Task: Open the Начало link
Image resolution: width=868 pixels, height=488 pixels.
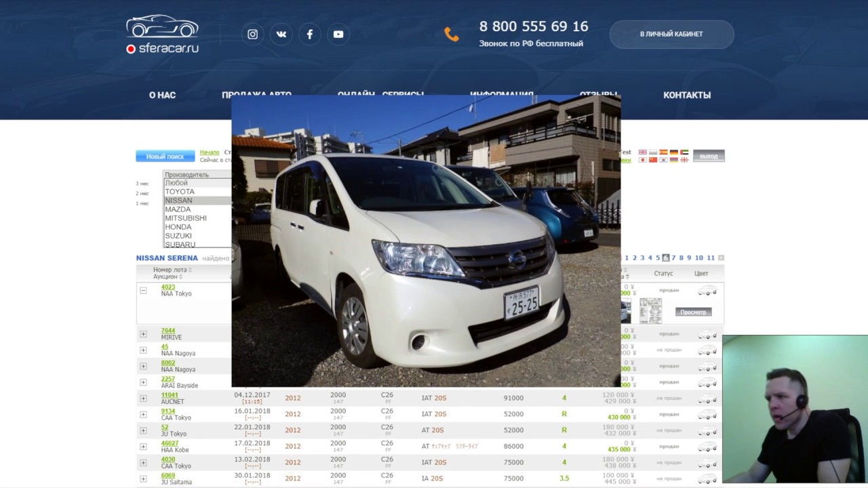Action: click(x=210, y=152)
